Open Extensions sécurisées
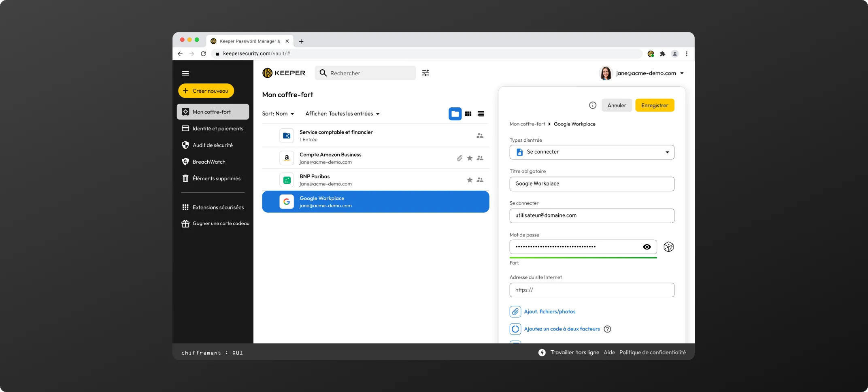 (213, 207)
